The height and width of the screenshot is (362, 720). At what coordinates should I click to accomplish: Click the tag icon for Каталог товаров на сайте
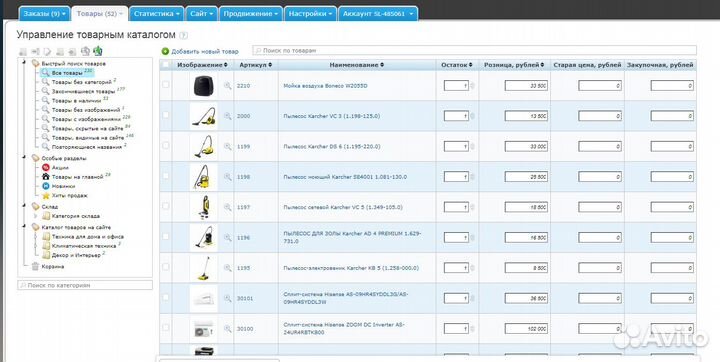(x=35, y=227)
